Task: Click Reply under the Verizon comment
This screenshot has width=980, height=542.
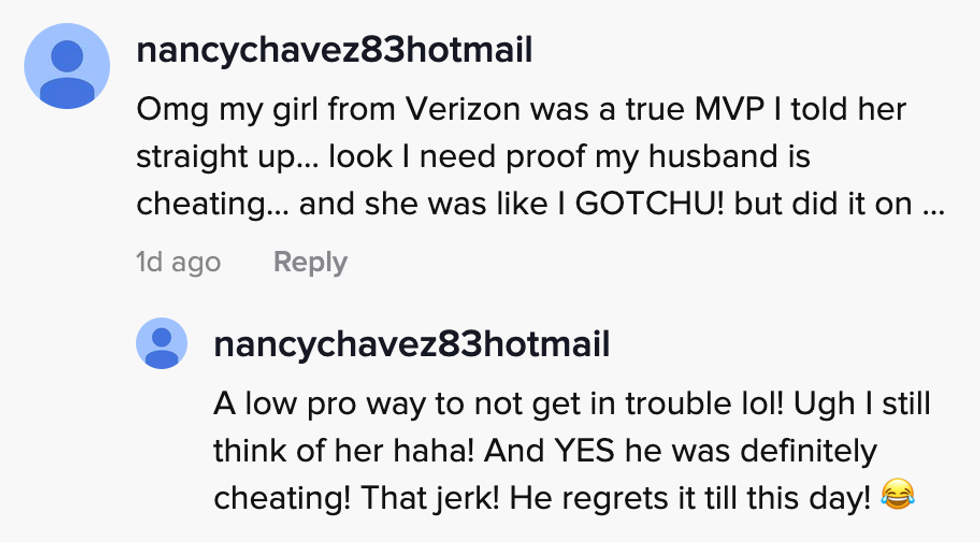Action: coord(310,262)
